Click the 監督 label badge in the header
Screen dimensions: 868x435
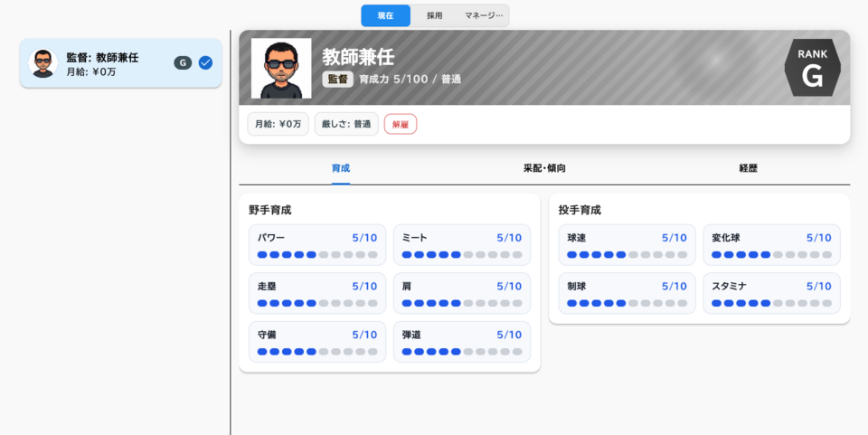[x=337, y=80]
